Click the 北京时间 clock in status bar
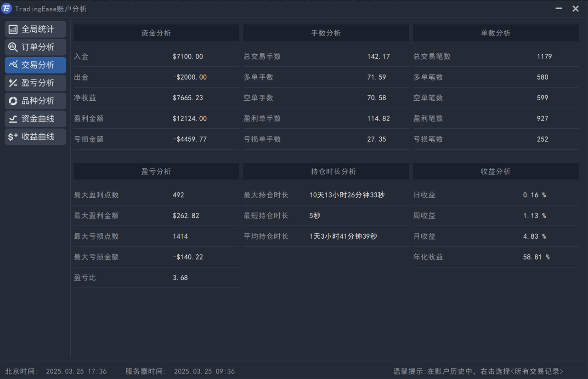Screen dimensions: 588x379 click(56, 371)
